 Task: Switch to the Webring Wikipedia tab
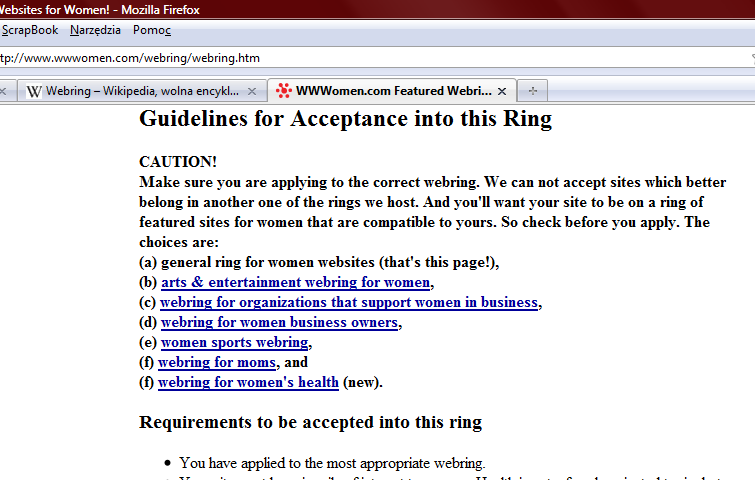142,91
